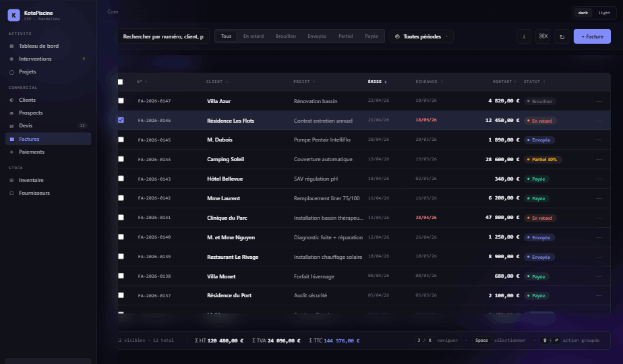Toggle the select-all header checkbox

(x=121, y=82)
